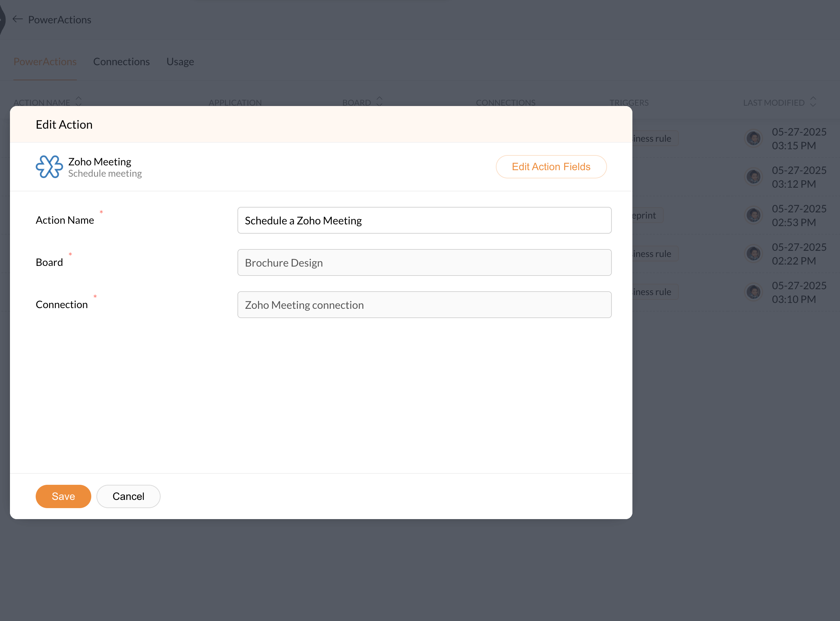Open the Connection field dropdown
This screenshot has height=621, width=840.
pos(424,305)
